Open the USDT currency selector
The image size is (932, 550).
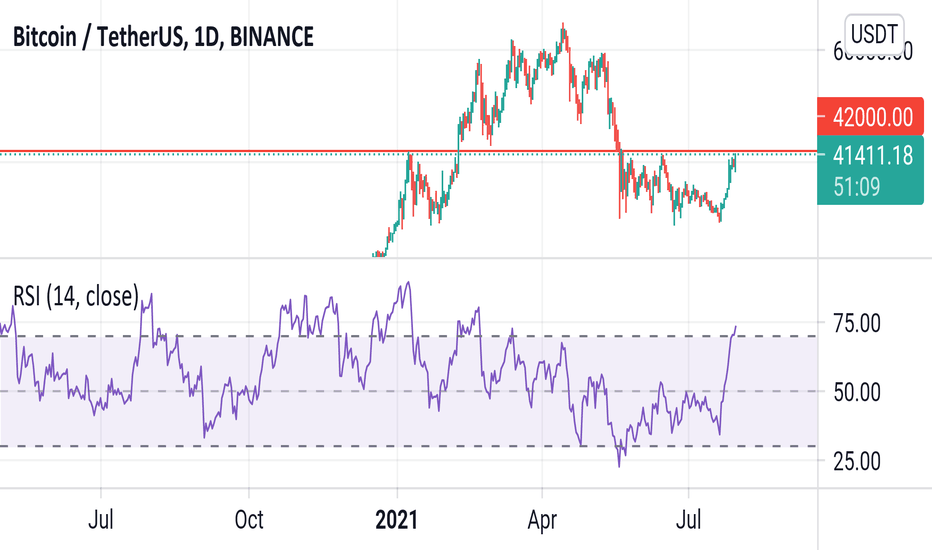(873, 34)
